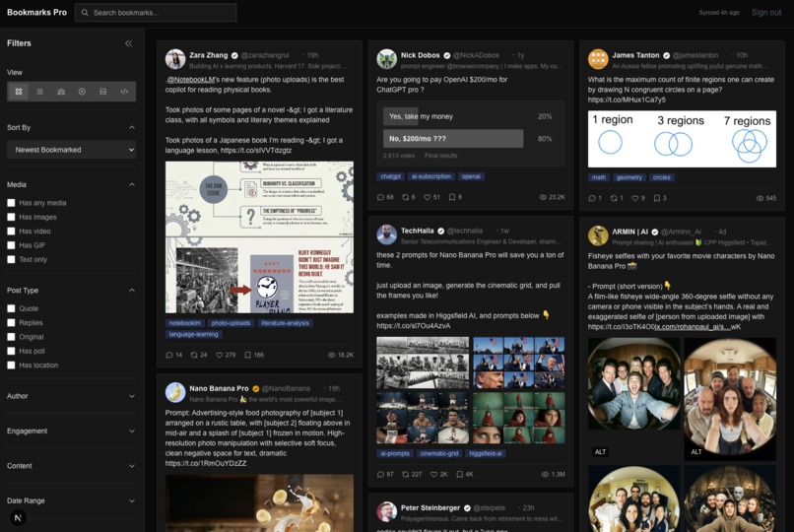Click the cinematic-grid tag
This screenshot has height=532, width=794.
pos(439,453)
